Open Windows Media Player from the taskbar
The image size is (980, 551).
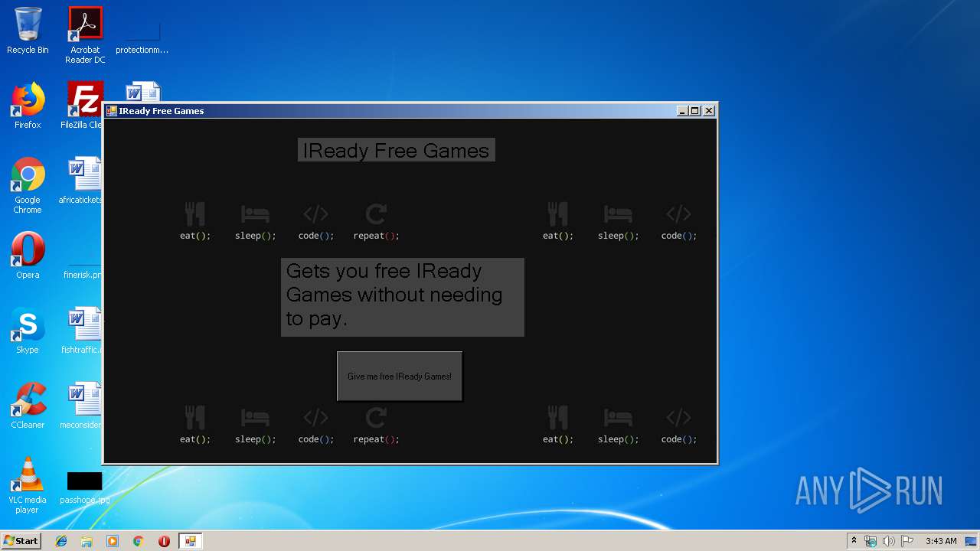click(113, 541)
